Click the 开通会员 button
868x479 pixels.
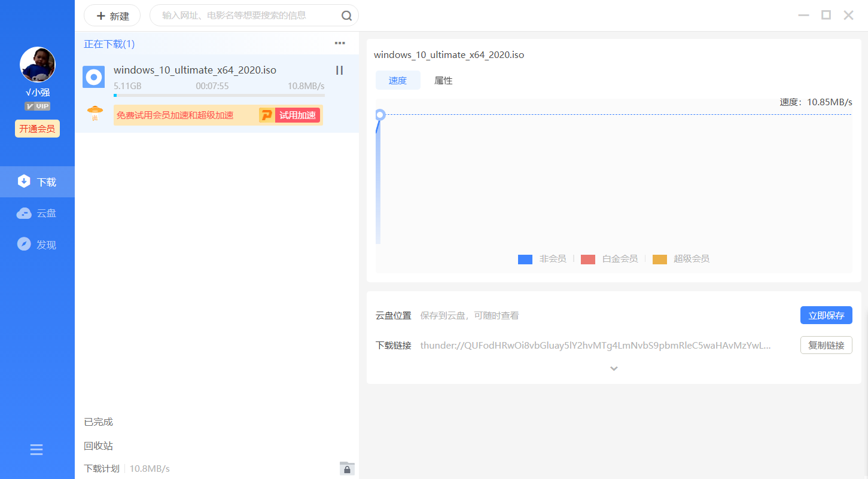(37, 129)
